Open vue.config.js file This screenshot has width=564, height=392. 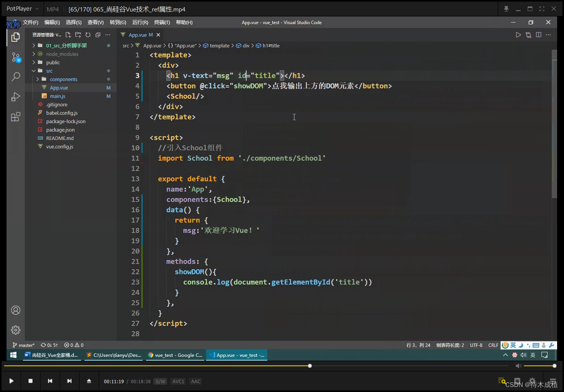(x=71, y=146)
